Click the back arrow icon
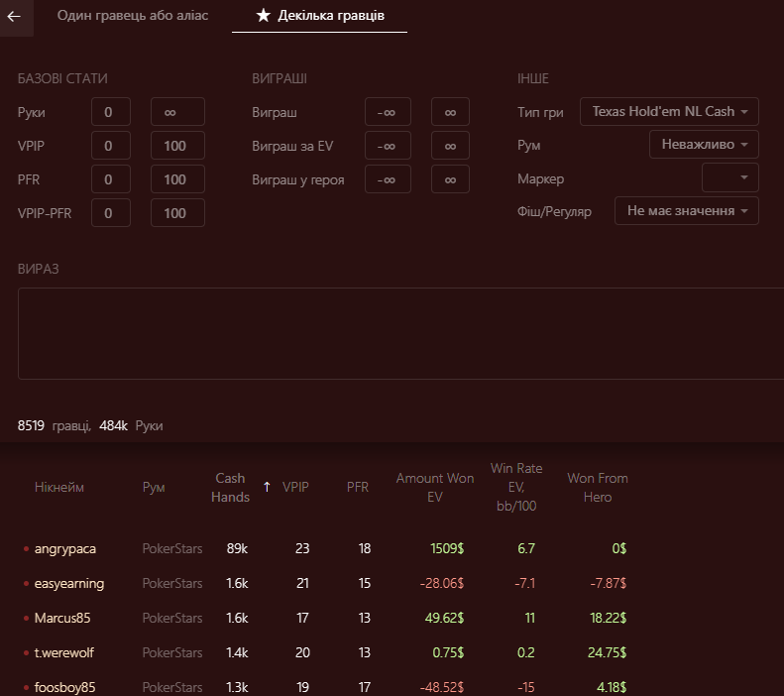This screenshot has height=696, width=784. point(14,17)
